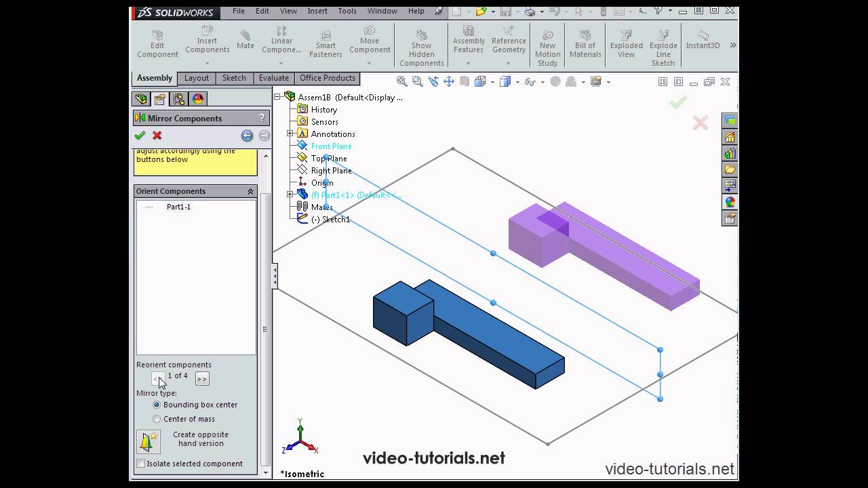Collapse the Orient Components section
The height and width of the screenshot is (488, 868).
pyautogui.click(x=250, y=191)
